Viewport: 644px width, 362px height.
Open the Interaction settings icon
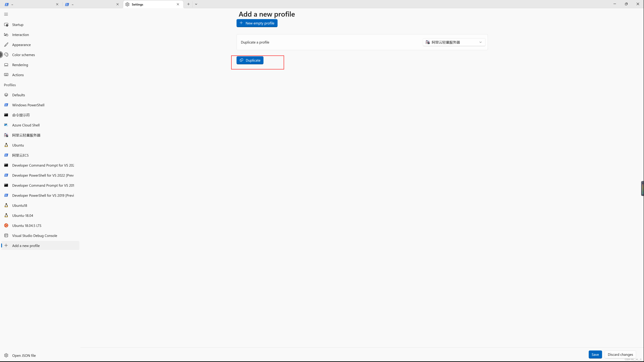click(6, 35)
